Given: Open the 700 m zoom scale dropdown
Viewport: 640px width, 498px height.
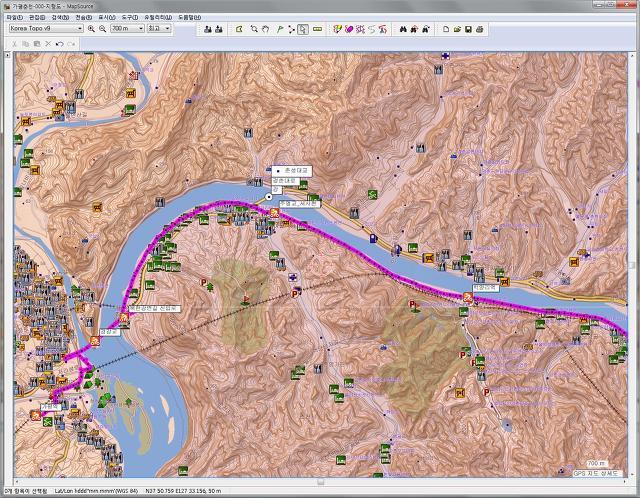Looking at the screenshot, I should pos(127,29).
